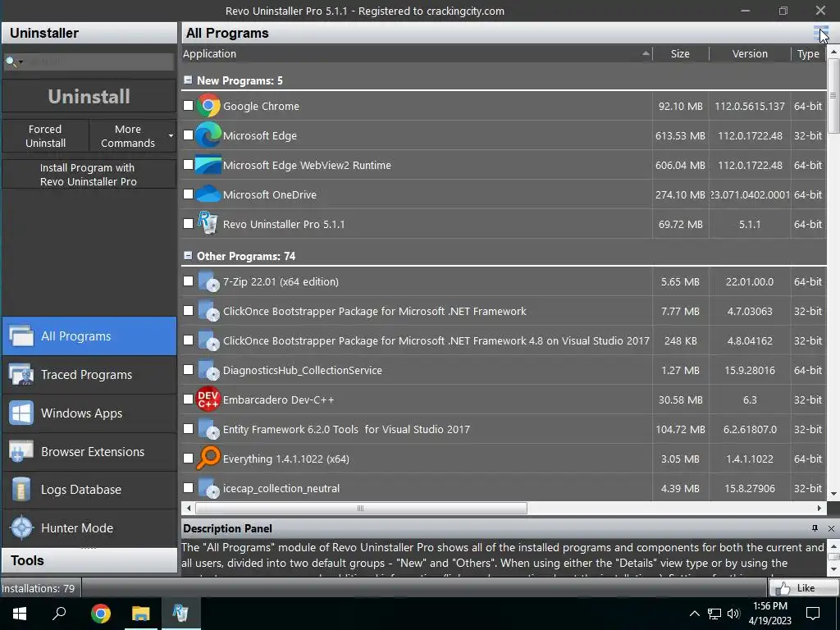Check the Google Chrome checkbox
Viewport: 840px width, 630px height.
188,106
